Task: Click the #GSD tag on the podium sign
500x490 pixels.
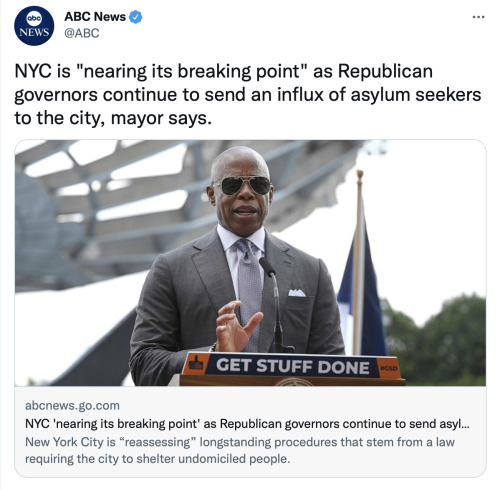Action: 389,368
